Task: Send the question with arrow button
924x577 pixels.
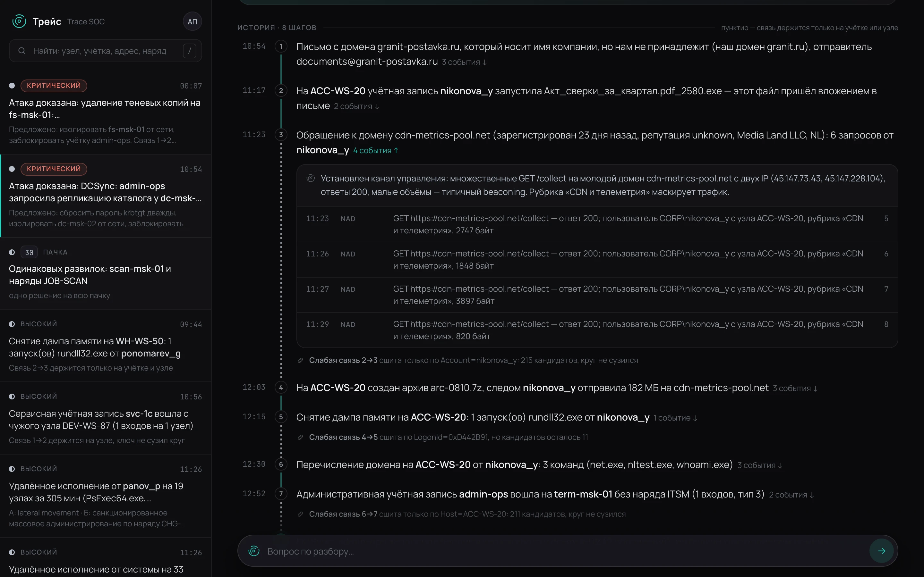Action: (x=881, y=551)
